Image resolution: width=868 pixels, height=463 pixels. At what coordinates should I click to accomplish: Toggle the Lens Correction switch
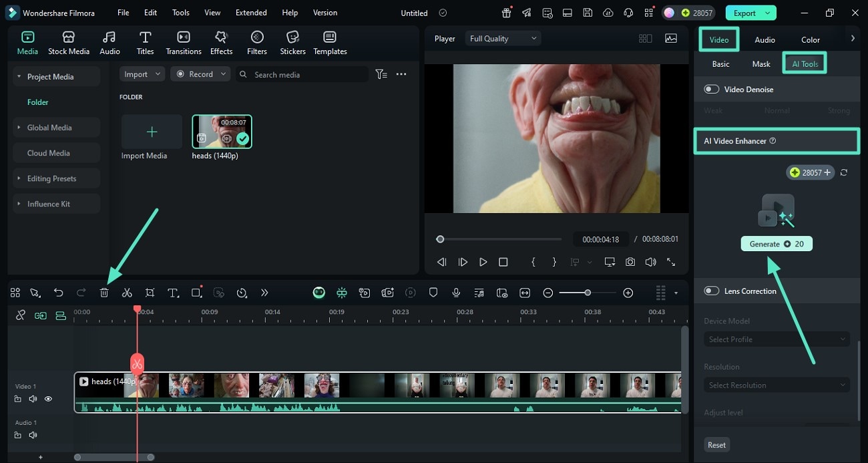(x=712, y=291)
